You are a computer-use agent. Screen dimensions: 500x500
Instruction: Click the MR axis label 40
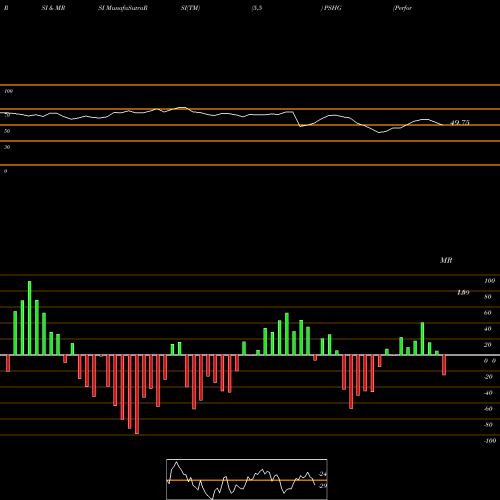(x=488, y=329)
